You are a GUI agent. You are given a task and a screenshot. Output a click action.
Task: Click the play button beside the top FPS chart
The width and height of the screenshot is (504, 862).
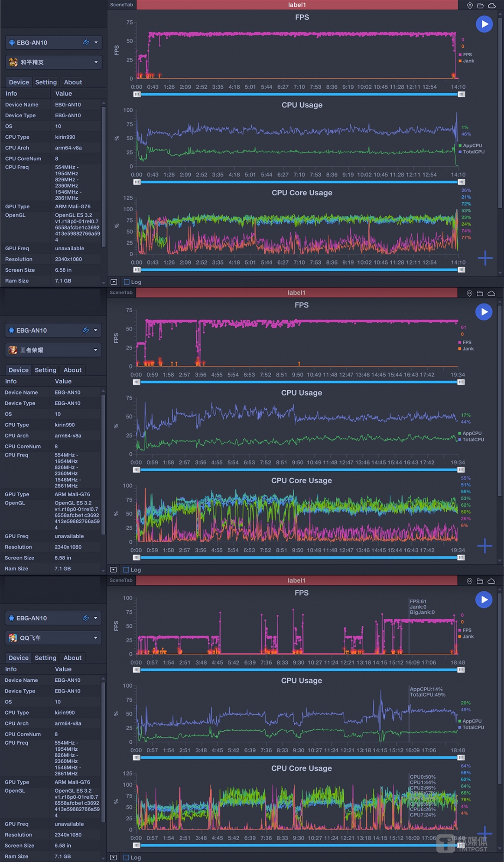point(484,24)
